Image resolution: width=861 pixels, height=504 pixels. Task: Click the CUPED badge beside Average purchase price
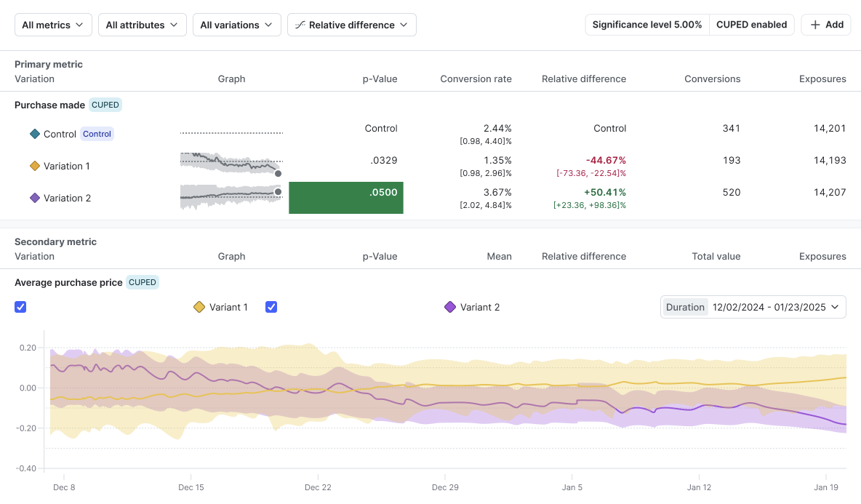(x=143, y=282)
